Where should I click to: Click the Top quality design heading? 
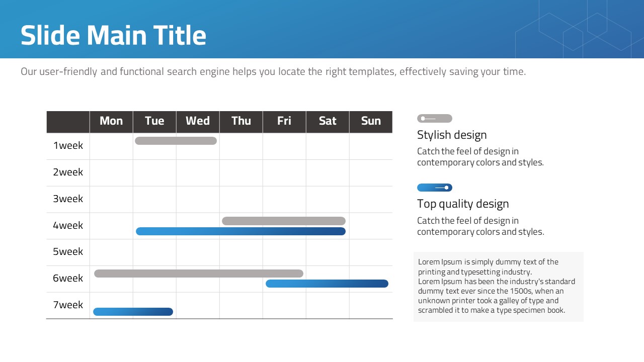[463, 204]
